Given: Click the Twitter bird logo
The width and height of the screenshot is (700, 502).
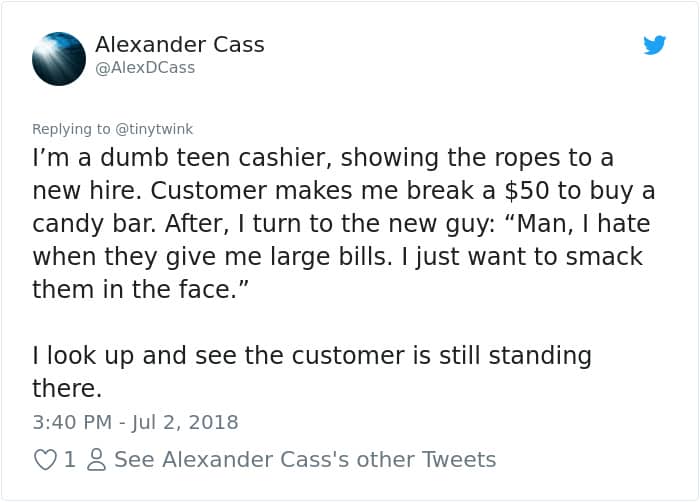Looking at the screenshot, I should click(654, 45).
